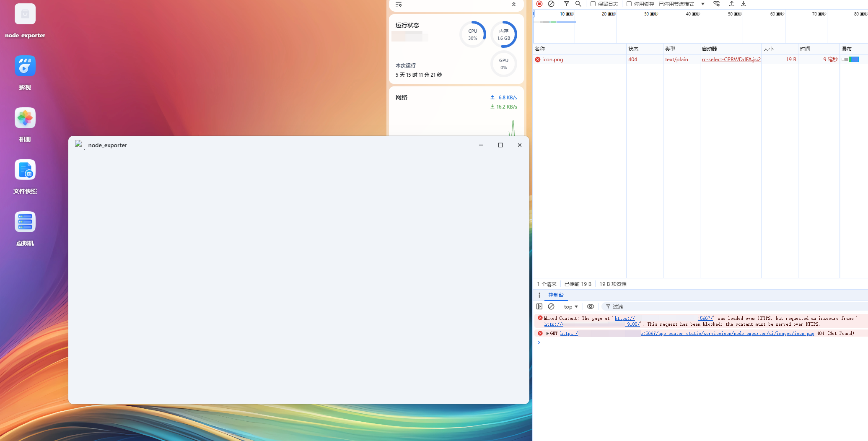Open network conditions wifi icon
The width and height of the screenshot is (868, 441).
click(717, 4)
